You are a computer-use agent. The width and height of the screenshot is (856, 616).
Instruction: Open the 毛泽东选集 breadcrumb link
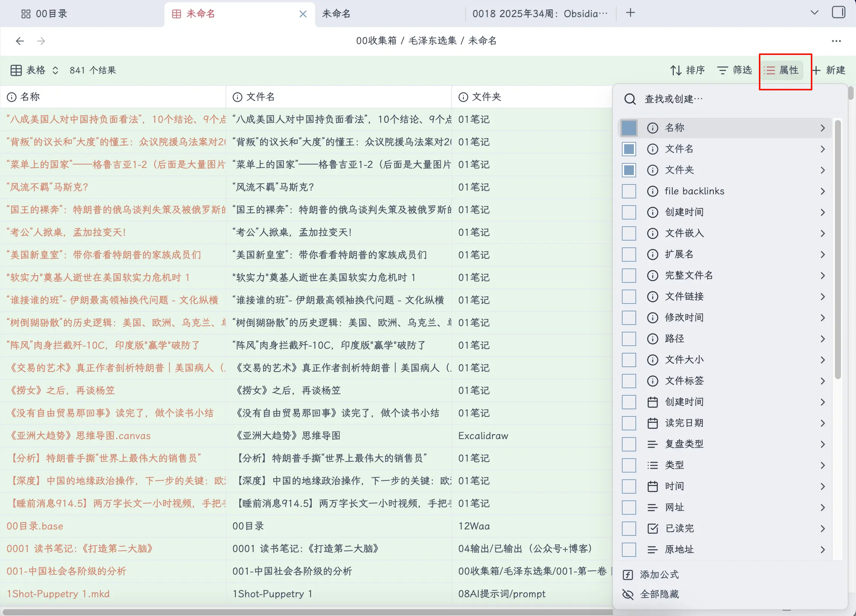click(x=433, y=41)
